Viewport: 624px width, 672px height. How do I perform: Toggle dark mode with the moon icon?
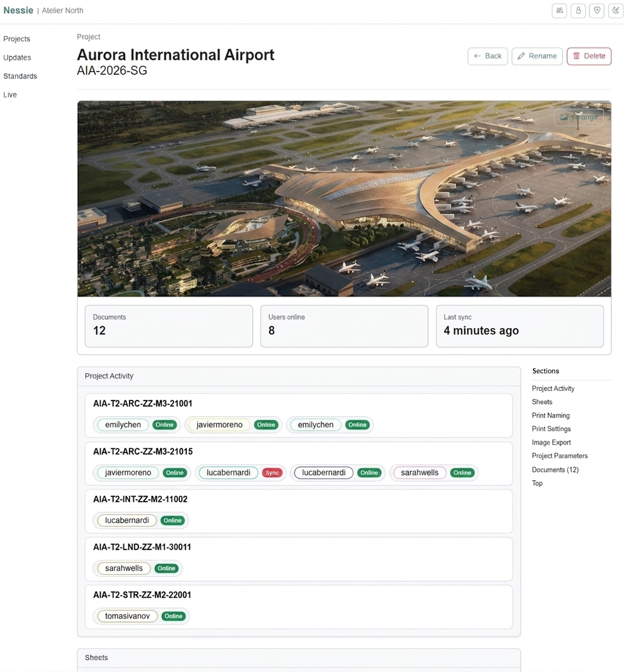[x=616, y=11]
